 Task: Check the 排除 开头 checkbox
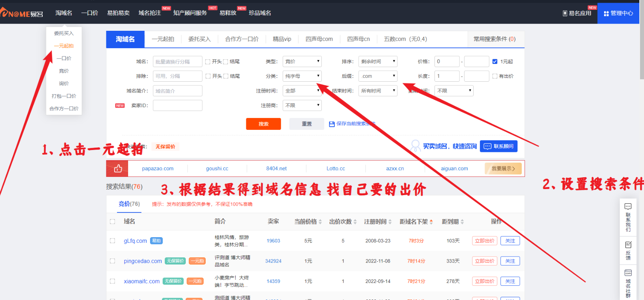click(x=208, y=76)
